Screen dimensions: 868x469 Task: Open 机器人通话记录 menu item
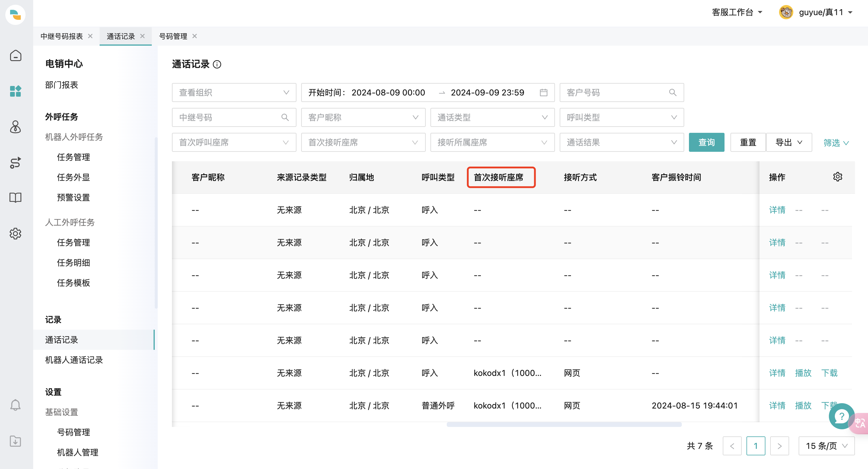click(x=74, y=360)
